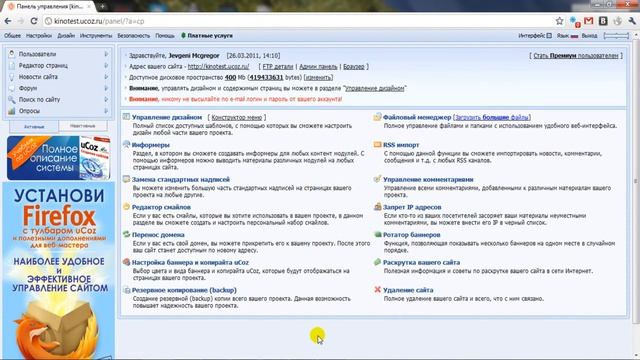Click the RSS импорт icon
This screenshot has width=640, height=360.
377,144
